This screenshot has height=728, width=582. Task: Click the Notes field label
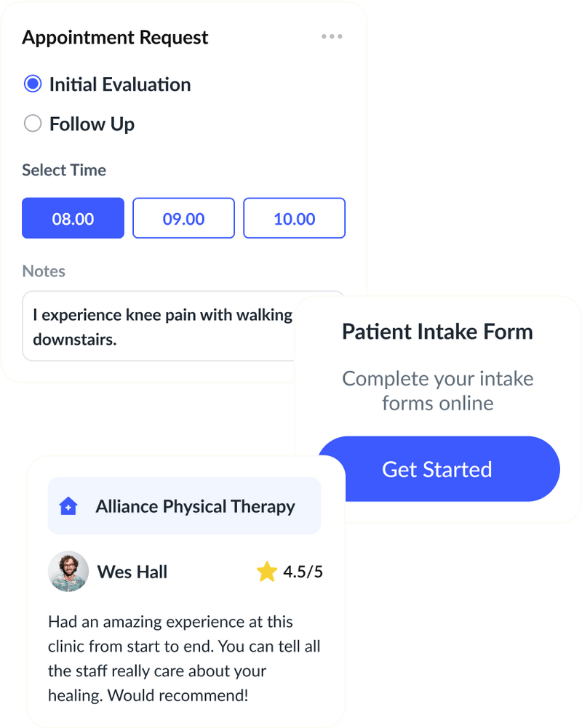pyautogui.click(x=44, y=271)
